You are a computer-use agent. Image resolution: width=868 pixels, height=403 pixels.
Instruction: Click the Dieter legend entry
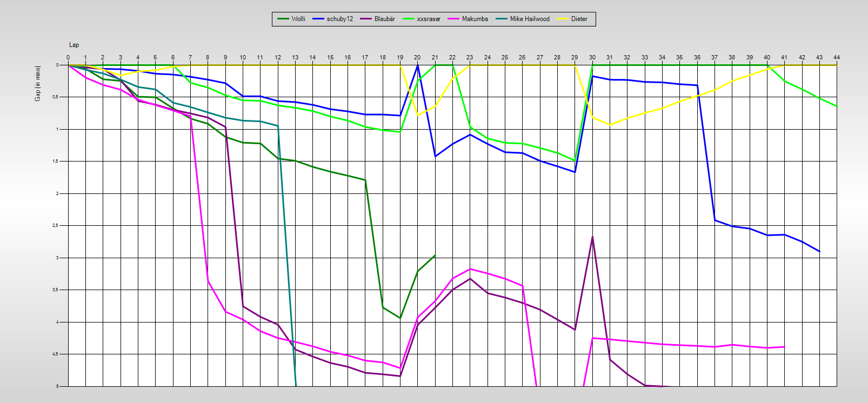[572, 19]
